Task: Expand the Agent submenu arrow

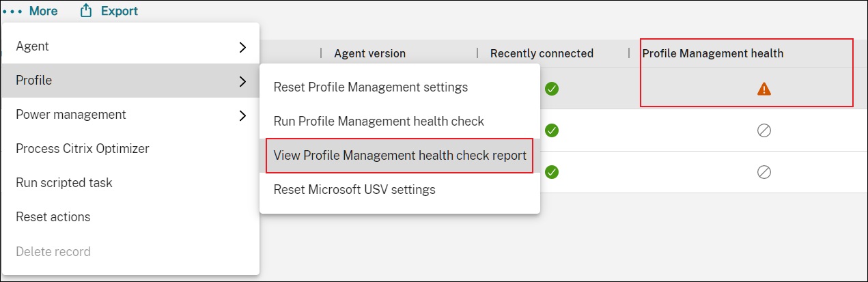Action: tap(242, 47)
